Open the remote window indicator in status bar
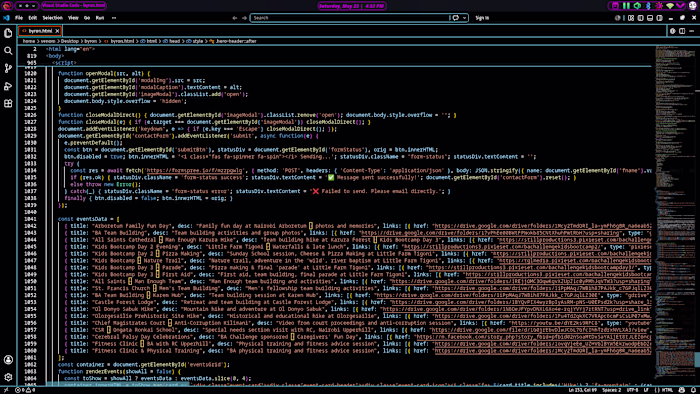 pos(6,390)
